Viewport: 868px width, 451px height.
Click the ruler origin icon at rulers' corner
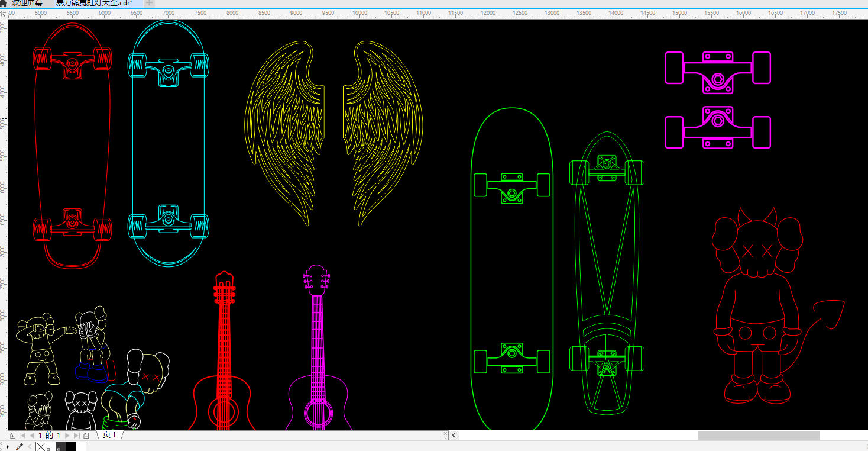click(4, 13)
